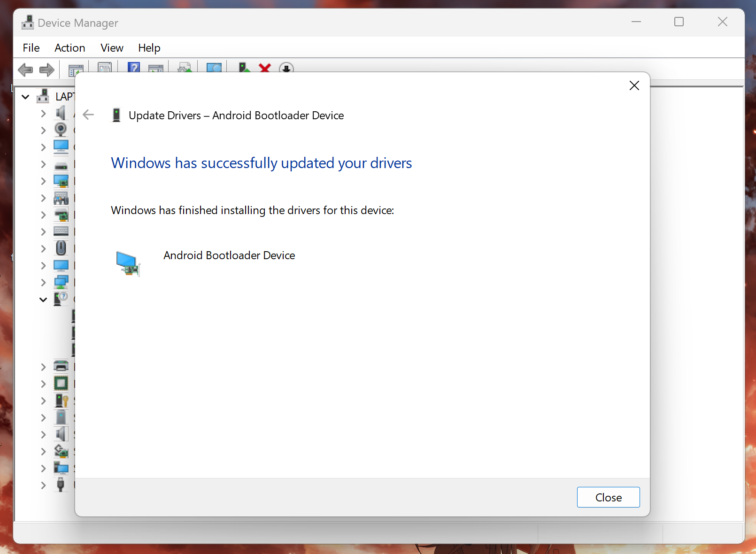Expand the USB controllers category chevron
Screen dimensions: 756x554
click(x=43, y=485)
